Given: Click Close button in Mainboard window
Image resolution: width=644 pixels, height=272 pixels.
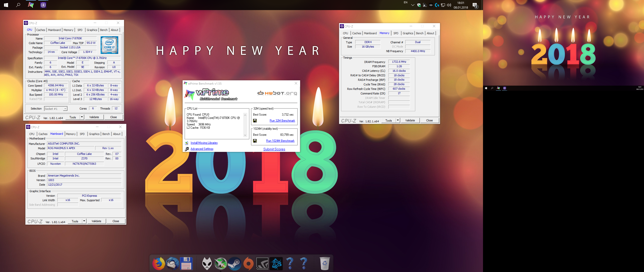Looking at the screenshot, I should pos(116,221).
